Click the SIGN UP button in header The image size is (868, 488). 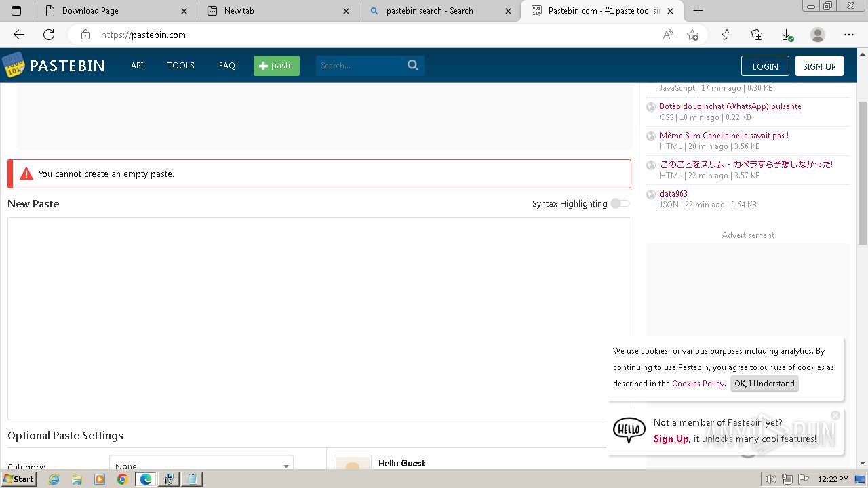point(819,66)
